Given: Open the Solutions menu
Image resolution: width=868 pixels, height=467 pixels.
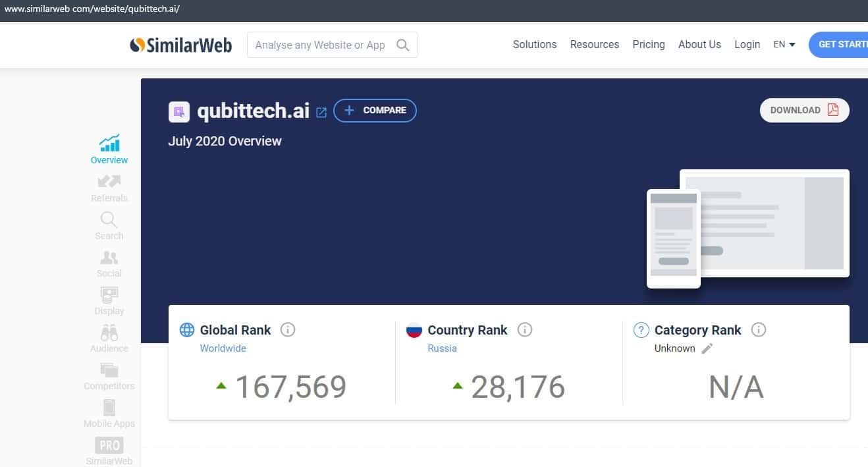Looking at the screenshot, I should tap(535, 45).
